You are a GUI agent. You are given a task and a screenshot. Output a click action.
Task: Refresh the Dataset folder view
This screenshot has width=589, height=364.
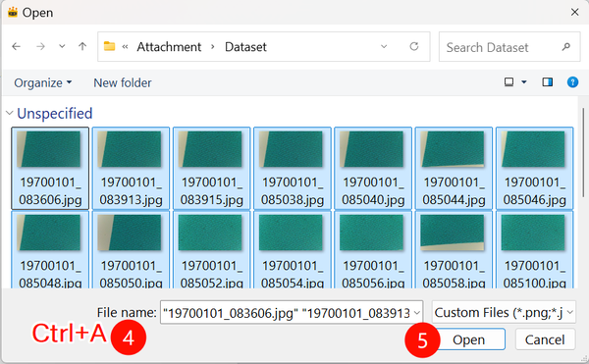click(414, 46)
